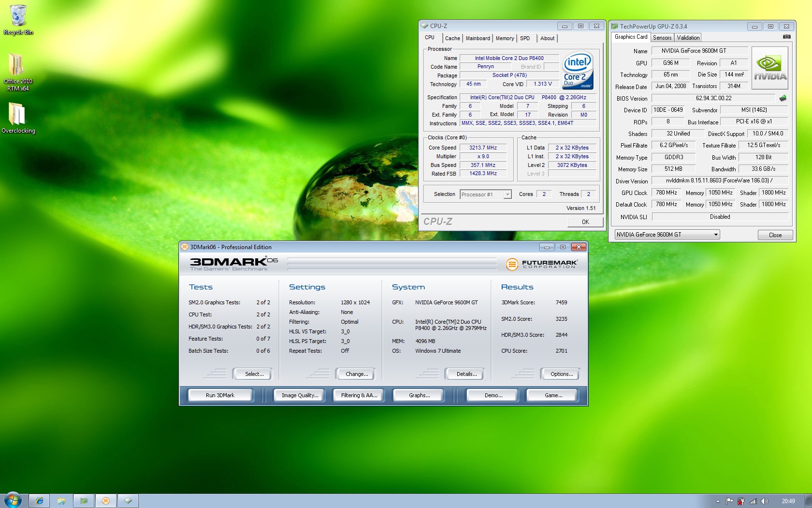Open the NVIDIA GeForce 9600M GT dropdown
This screenshot has height=508, width=812.
point(667,235)
